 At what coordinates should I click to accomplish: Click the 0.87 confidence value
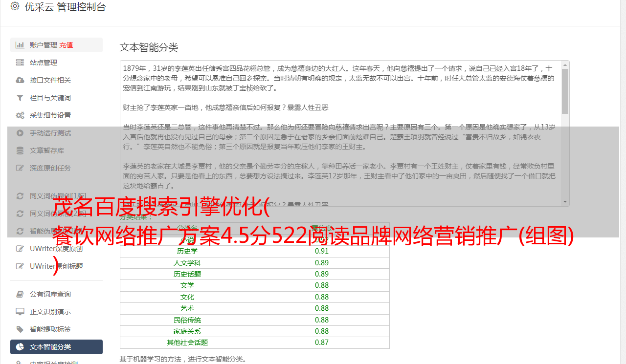pyautogui.click(x=322, y=343)
